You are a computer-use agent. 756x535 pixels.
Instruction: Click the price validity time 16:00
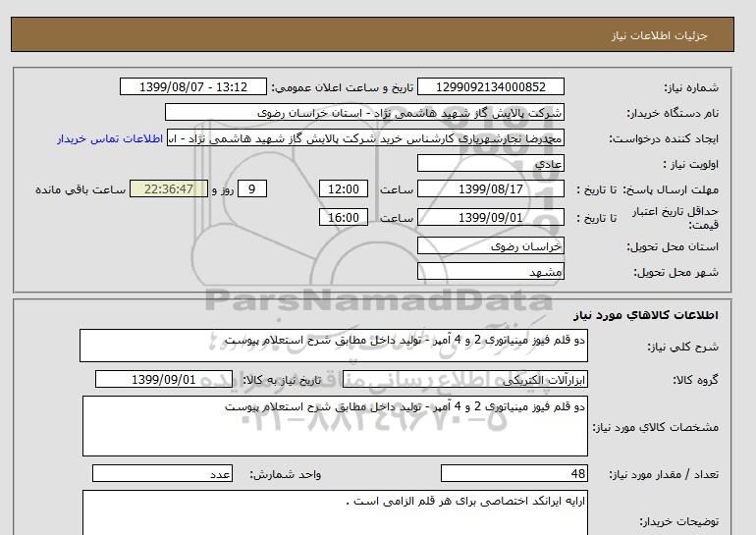click(346, 219)
